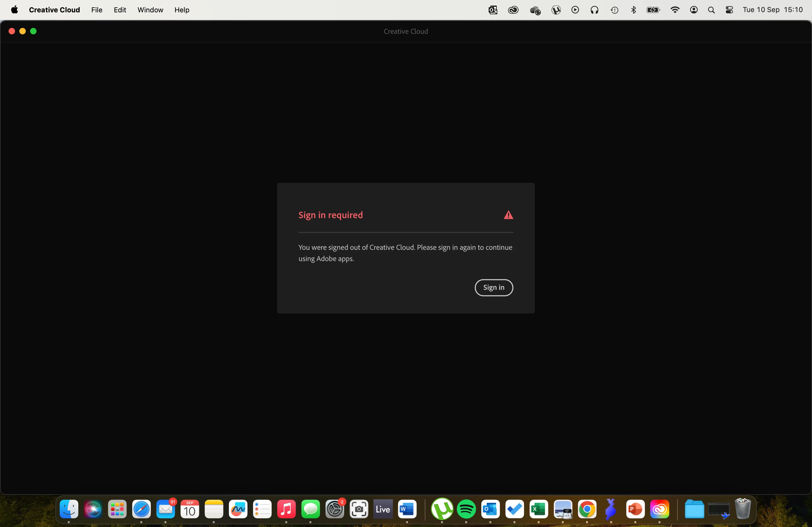Click the red warning triangle icon
812x527 pixels.
[508, 215]
